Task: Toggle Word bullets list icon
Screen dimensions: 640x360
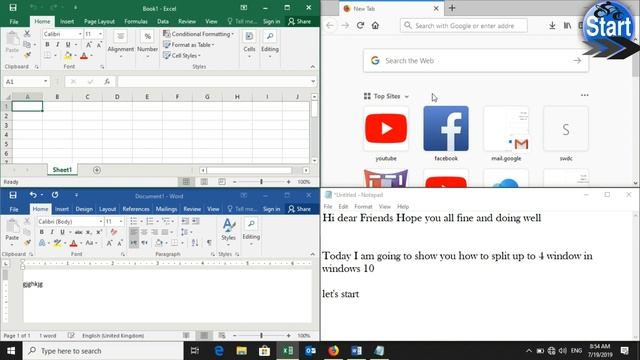Action: point(133,221)
